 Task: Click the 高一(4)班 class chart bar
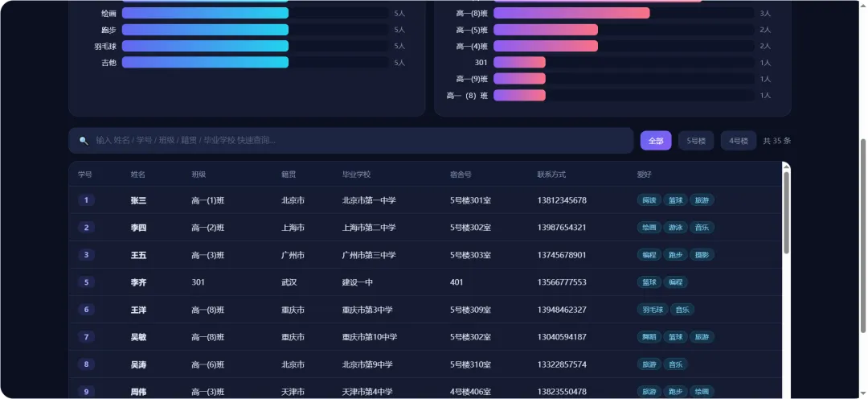point(546,46)
